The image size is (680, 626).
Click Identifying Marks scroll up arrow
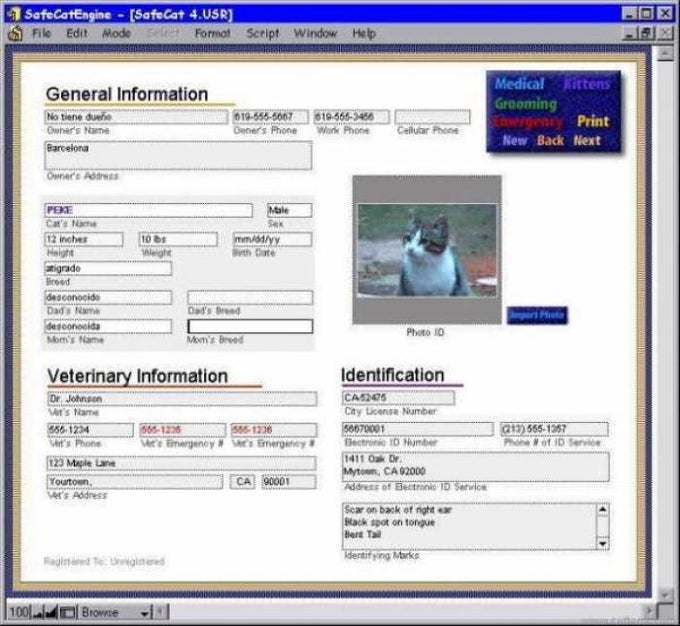(603, 509)
